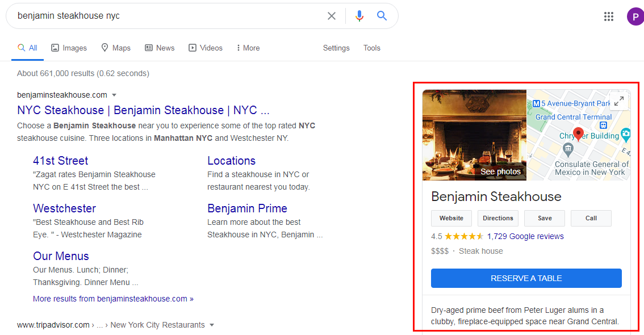The image size is (644, 335).
Task: Expand the tripadvisor.com result dropdown arrow
Action: tap(212, 325)
